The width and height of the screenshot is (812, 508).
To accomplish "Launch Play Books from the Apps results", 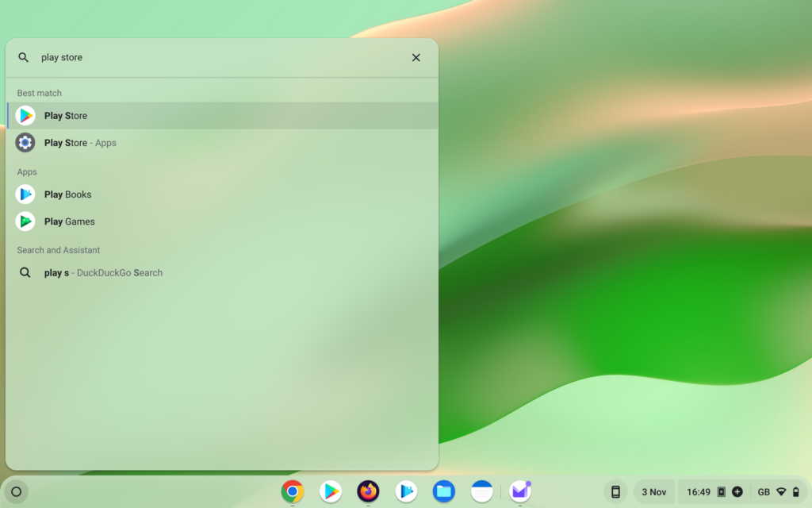I will [x=223, y=194].
